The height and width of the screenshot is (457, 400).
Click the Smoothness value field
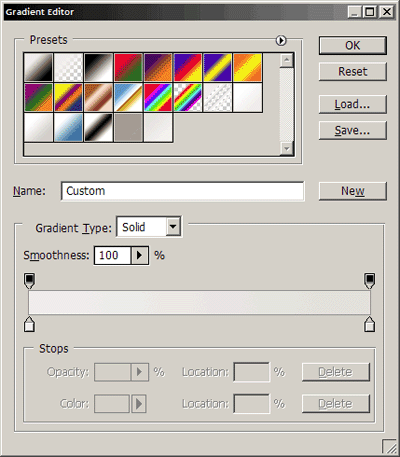[x=112, y=256]
